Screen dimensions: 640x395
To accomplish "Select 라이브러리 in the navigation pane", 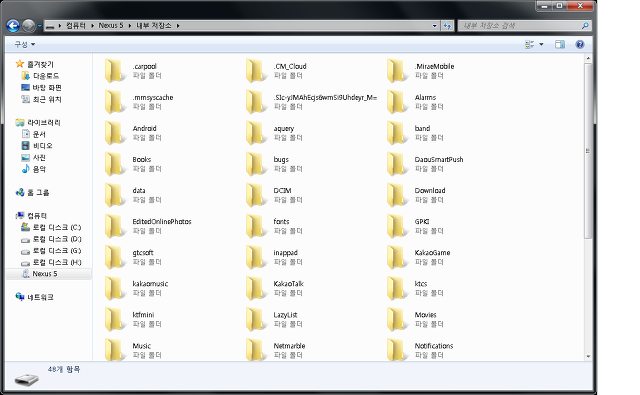I will (x=44, y=122).
